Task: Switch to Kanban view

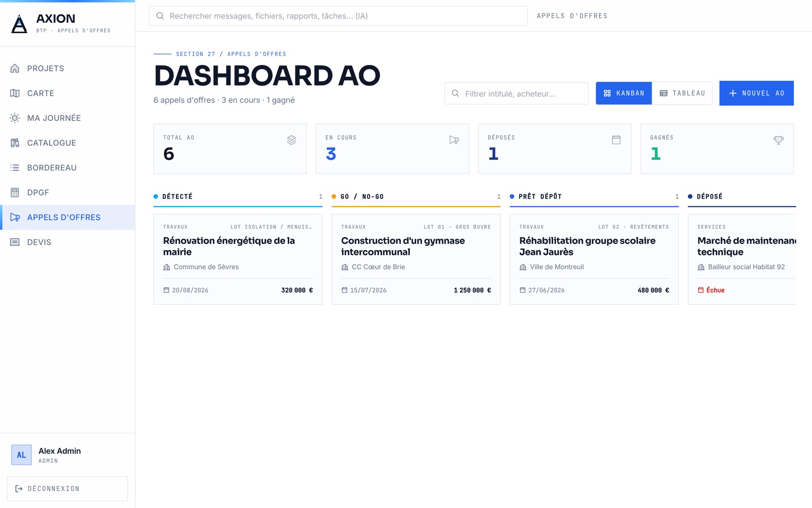Action: click(x=624, y=93)
